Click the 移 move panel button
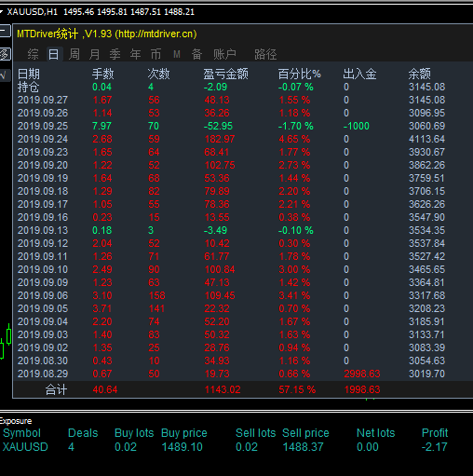The width and height of the screenshot is (473, 476). (5, 54)
